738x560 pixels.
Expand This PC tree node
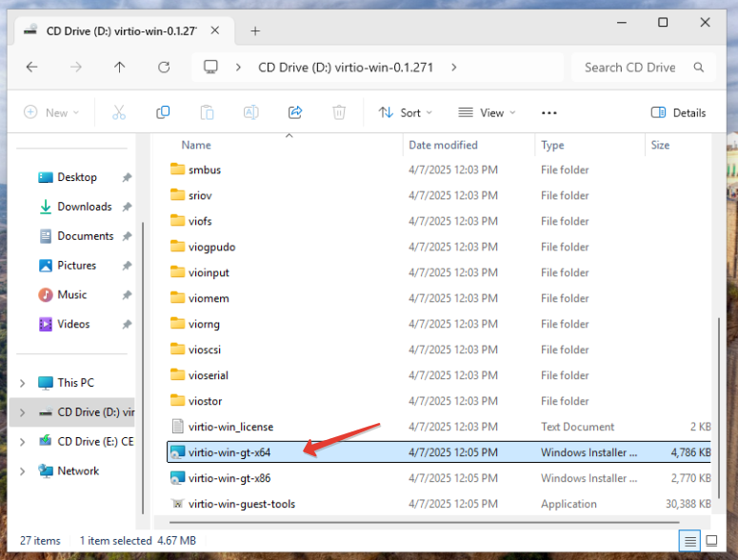tap(22, 383)
